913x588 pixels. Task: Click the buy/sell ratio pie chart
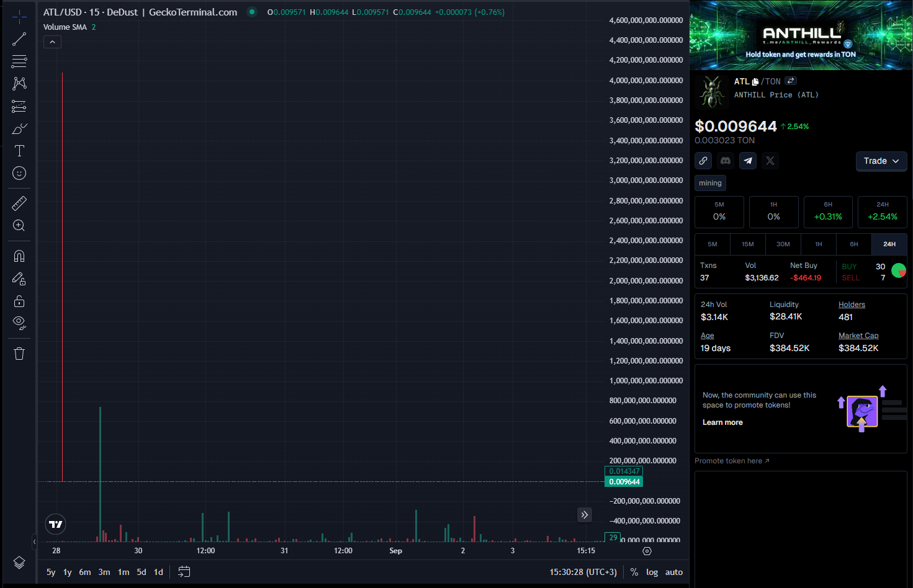[898, 271]
